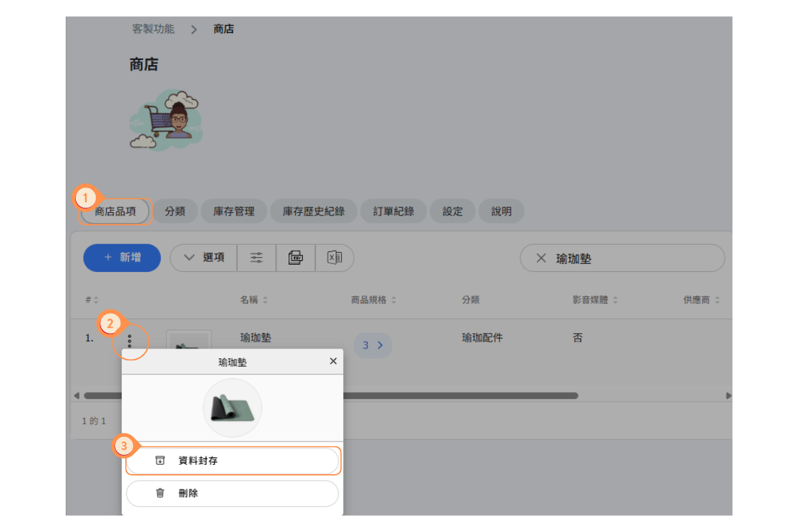Click the 客製功能 breadcrumb link
Image resolution: width=798 pixels, height=532 pixels.
click(153, 29)
